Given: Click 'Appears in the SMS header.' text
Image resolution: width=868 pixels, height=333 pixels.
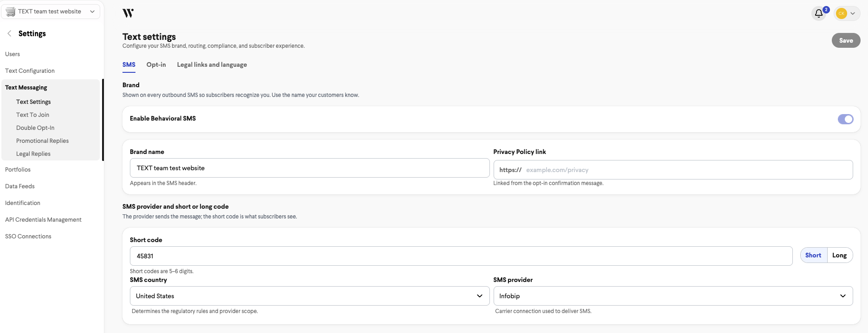Looking at the screenshot, I should [x=163, y=183].
